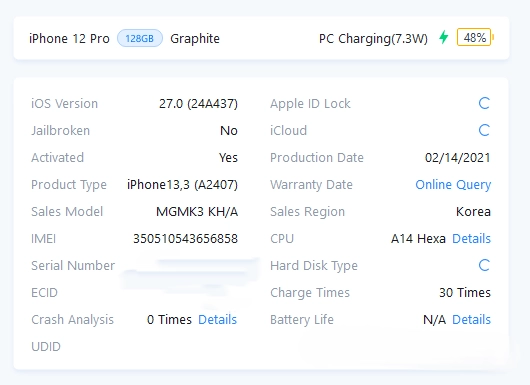This screenshot has width=530, height=385.
Task: Open Battery Life Details link
Action: tap(471, 319)
